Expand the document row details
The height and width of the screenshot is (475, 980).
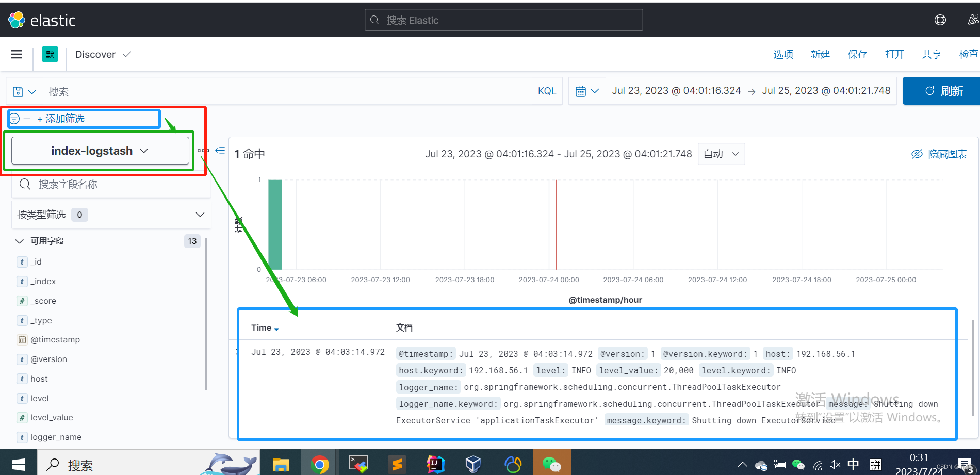click(237, 352)
